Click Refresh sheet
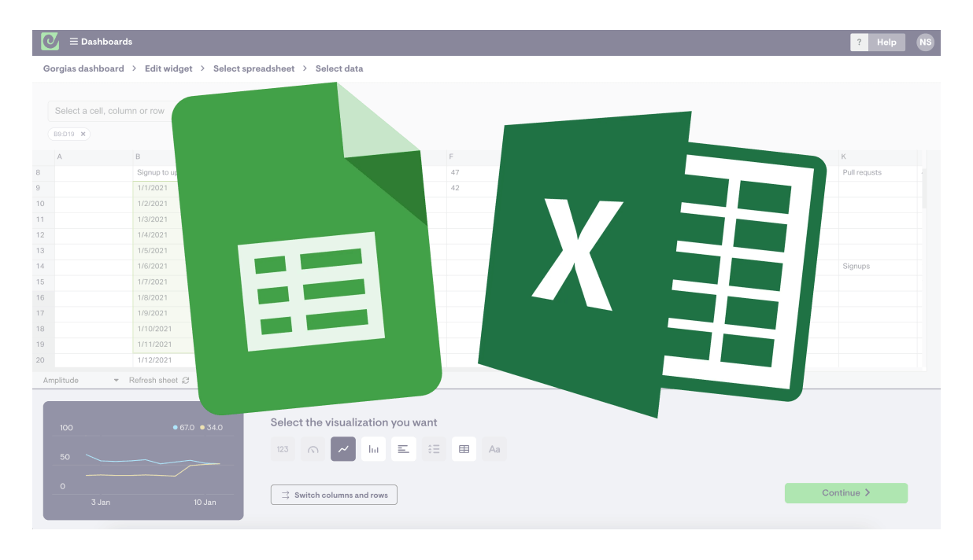The width and height of the screenshot is (973, 560). pyautogui.click(x=159, y=381)
